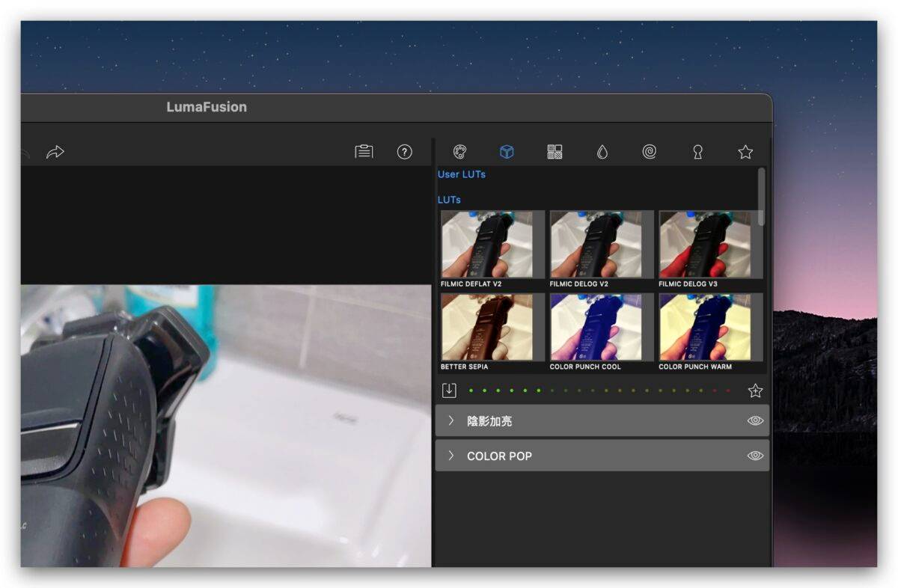The height and width of the screenshot is (588, 898).
Task: Select the COLOR PUNCH WARM LUT
Action: click(705, 327)
